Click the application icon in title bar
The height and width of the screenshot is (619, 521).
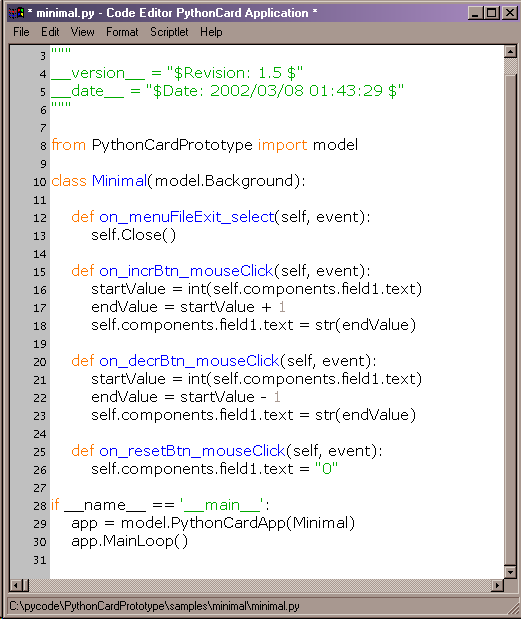pos(16,13)
